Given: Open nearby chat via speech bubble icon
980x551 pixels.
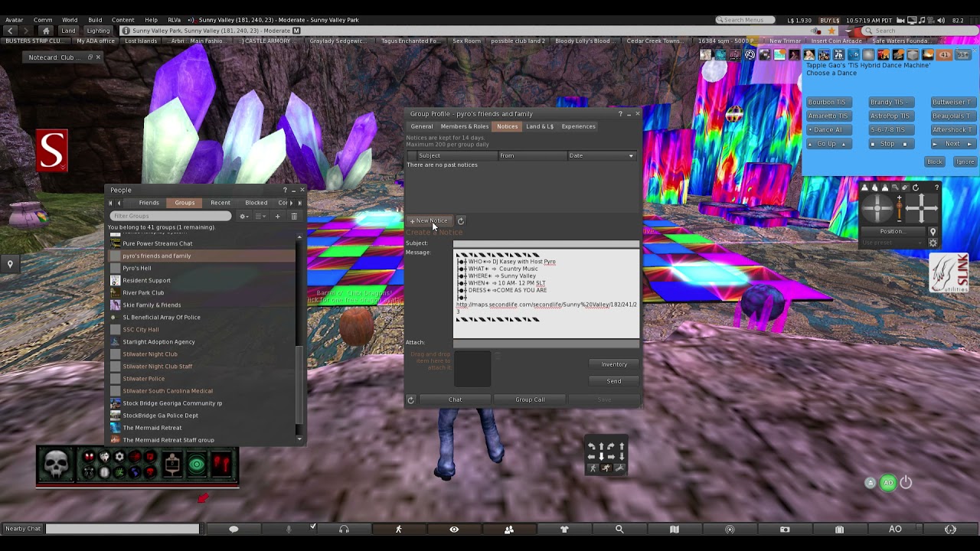Looking at the screenshot, I should point(234,529).
